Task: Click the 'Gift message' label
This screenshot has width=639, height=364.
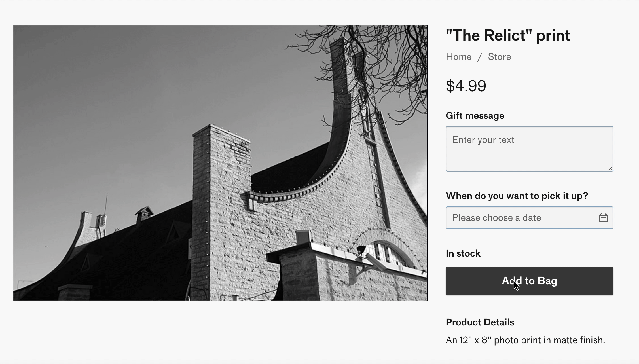Action: (475, 116)
